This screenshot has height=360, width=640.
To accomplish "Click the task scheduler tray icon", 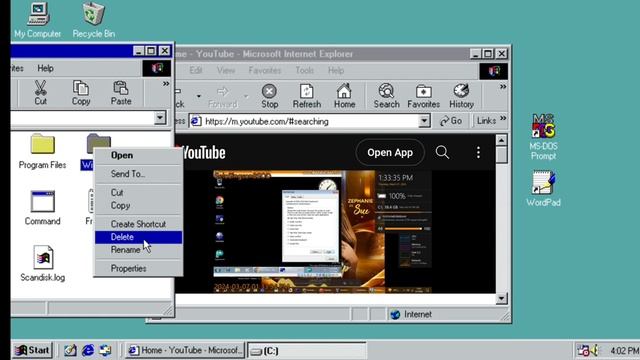I will coord(583,350).
